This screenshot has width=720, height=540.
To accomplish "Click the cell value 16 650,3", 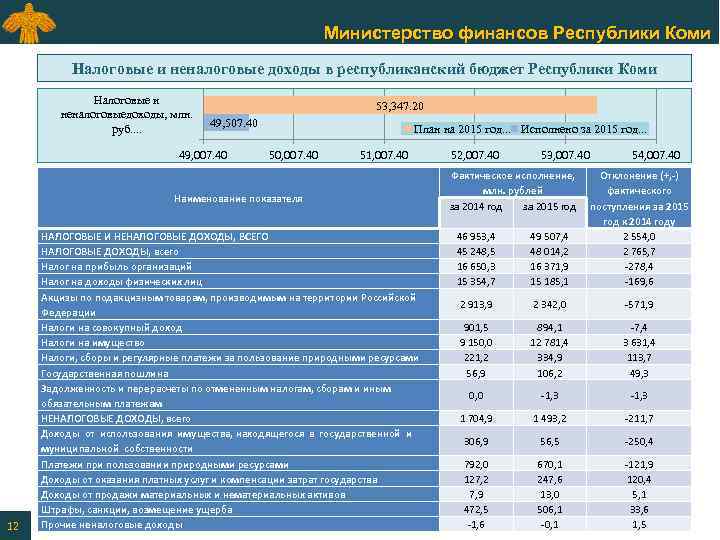I will point(476,267).
